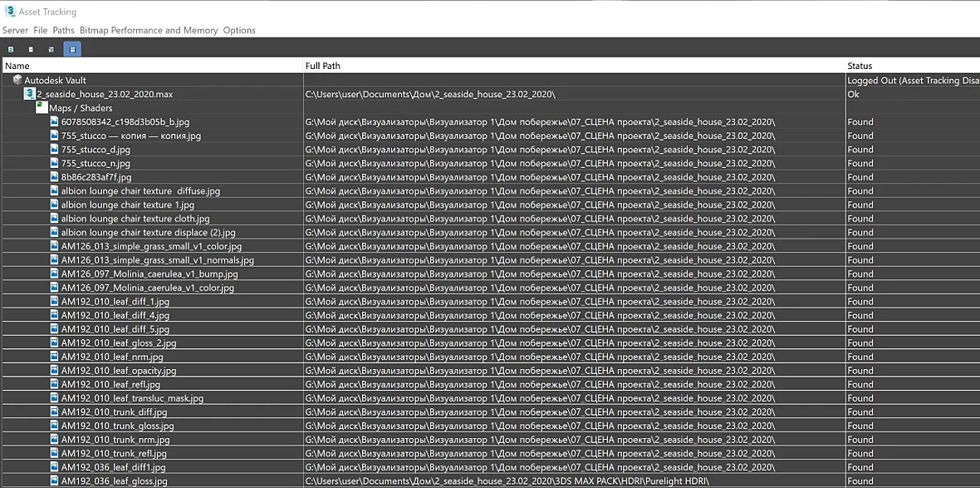The width and height of the screenshot is (980, 488).
Task: Click full path cell of albion lounge chair texture cloth.jpg
Action: pyautogui.click(x=574, y=218)
